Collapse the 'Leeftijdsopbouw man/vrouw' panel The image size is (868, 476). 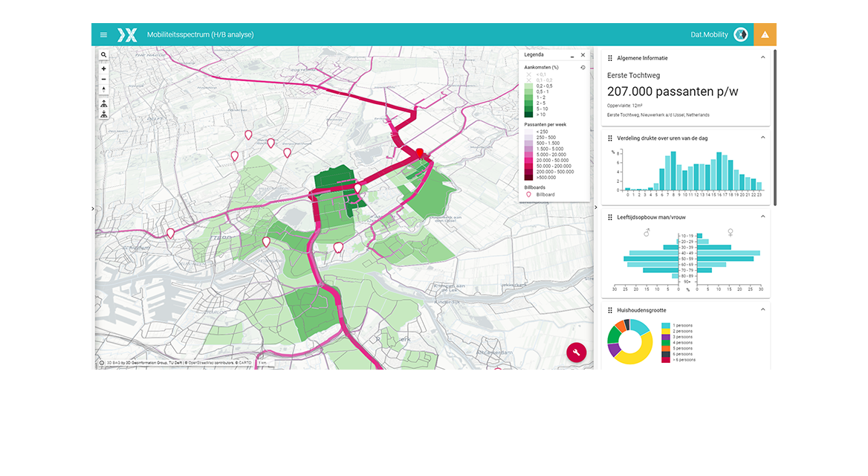point(762,216)
